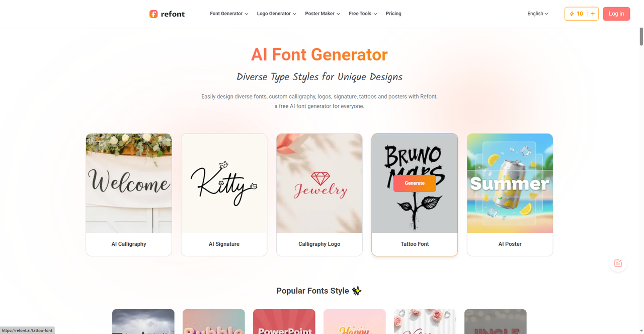Open the Poster Maker dropdown

[x=323, y=14]
